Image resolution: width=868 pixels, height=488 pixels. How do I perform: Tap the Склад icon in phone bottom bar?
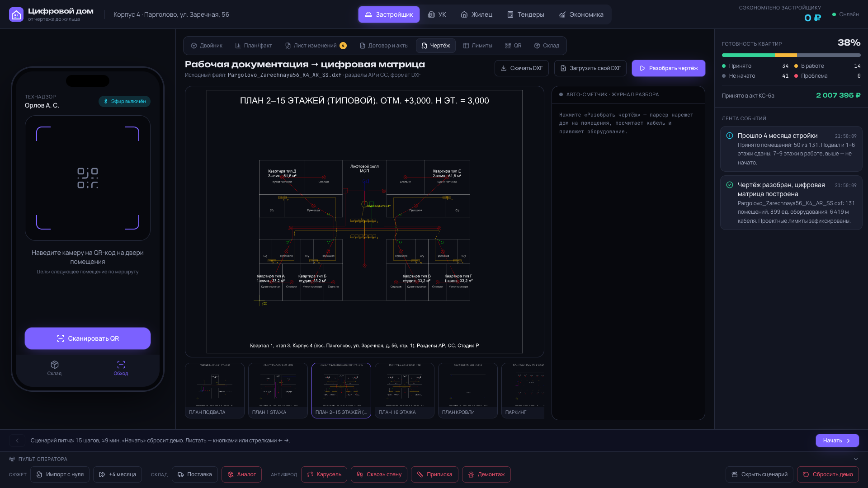[x=54, y=368]
